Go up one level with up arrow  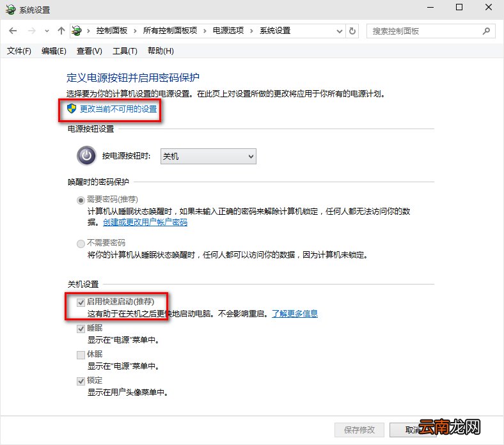click(x=61, y=31)
